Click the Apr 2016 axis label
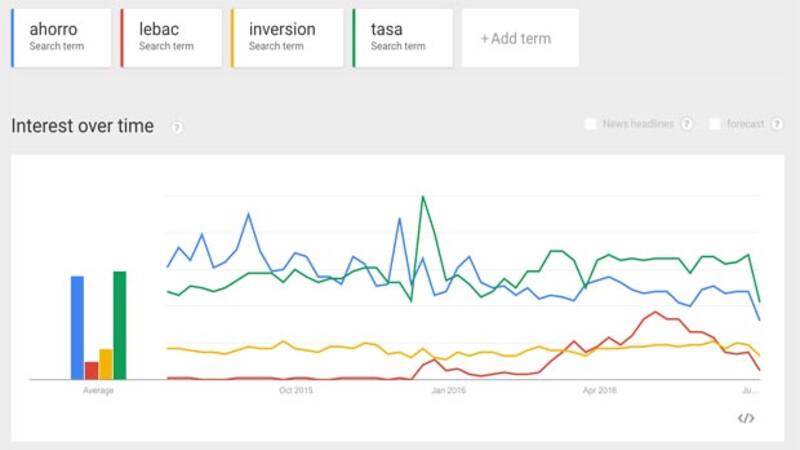This screenshot has width=800, height=450. click(599, 391)
